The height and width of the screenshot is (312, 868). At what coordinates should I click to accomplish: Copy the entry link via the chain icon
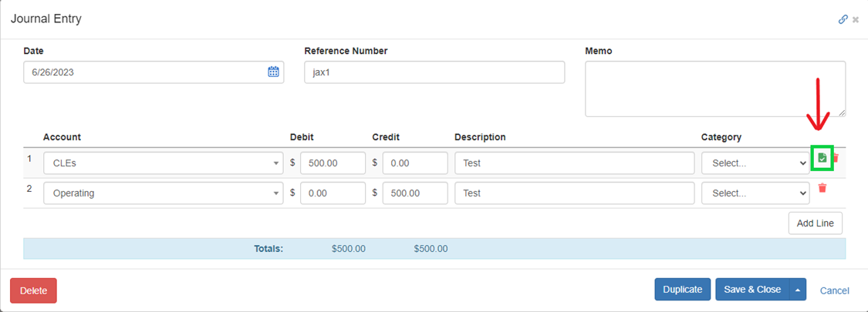(843, 19)
